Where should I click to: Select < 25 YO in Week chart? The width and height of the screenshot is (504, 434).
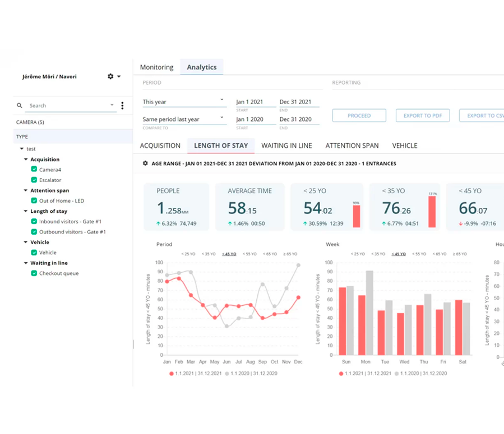pos(358,254)
